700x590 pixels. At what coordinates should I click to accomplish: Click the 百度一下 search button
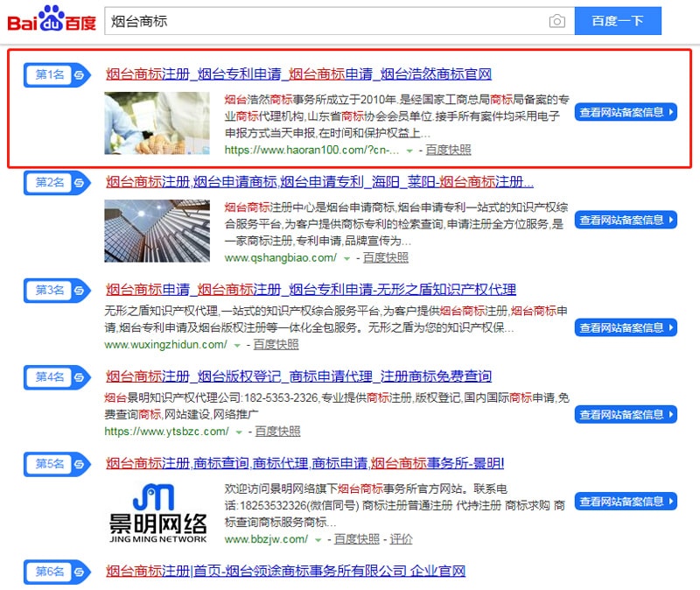[x=618, y=20]
